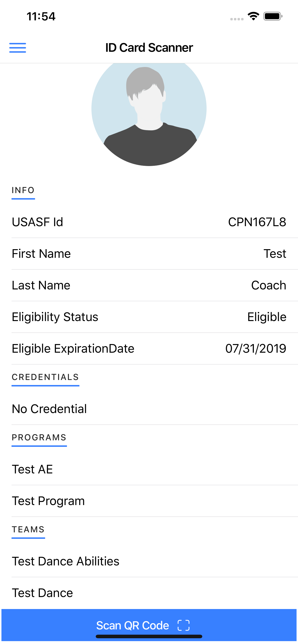Select the TEAMS section header

click(x=28, y=529)
